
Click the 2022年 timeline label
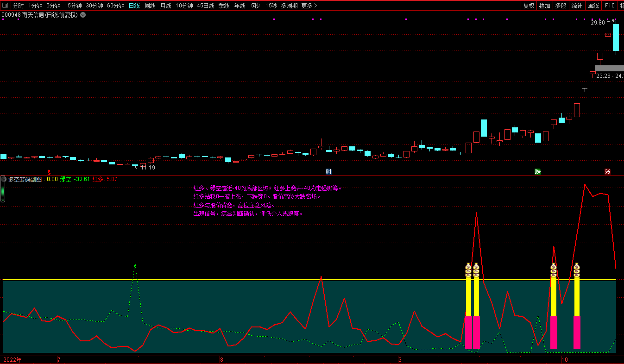point(13,360)
